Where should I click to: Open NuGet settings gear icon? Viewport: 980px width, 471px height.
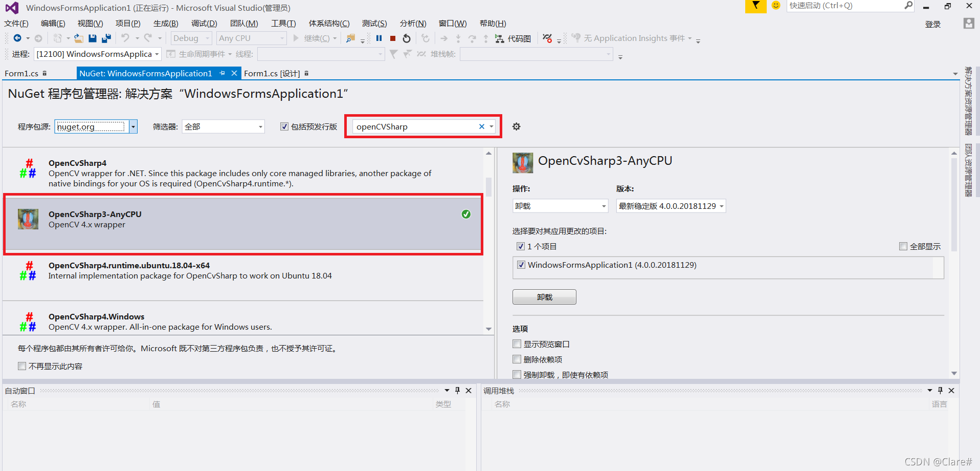[517, 126]
